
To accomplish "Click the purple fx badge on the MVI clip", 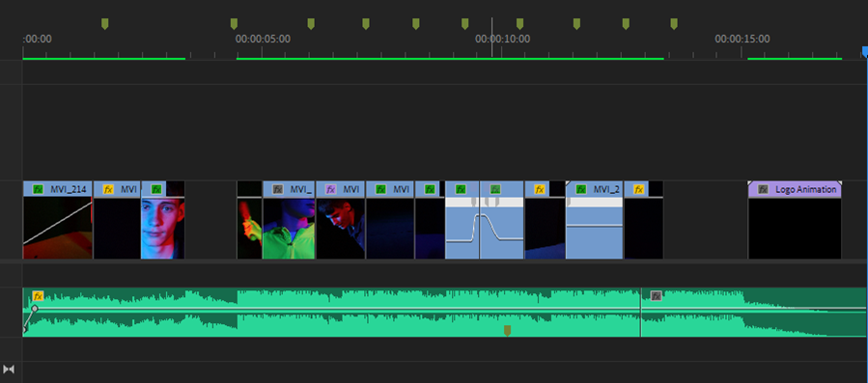I will tap(330, 189).
